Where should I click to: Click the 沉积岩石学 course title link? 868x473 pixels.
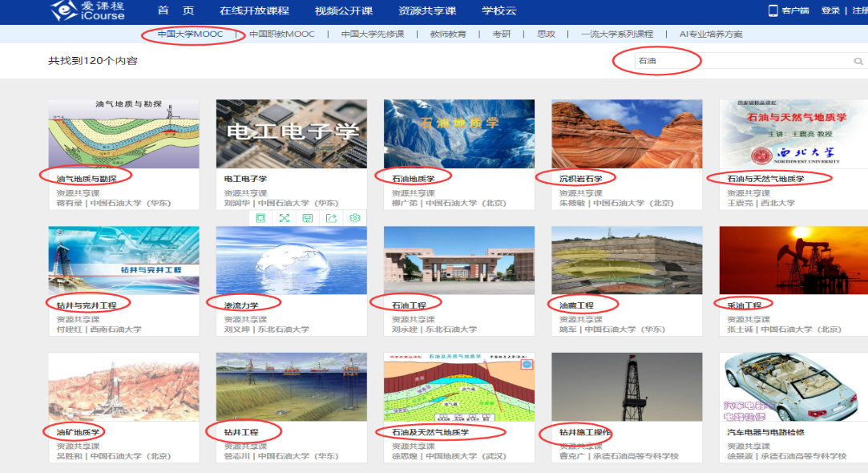pos(581,178)
